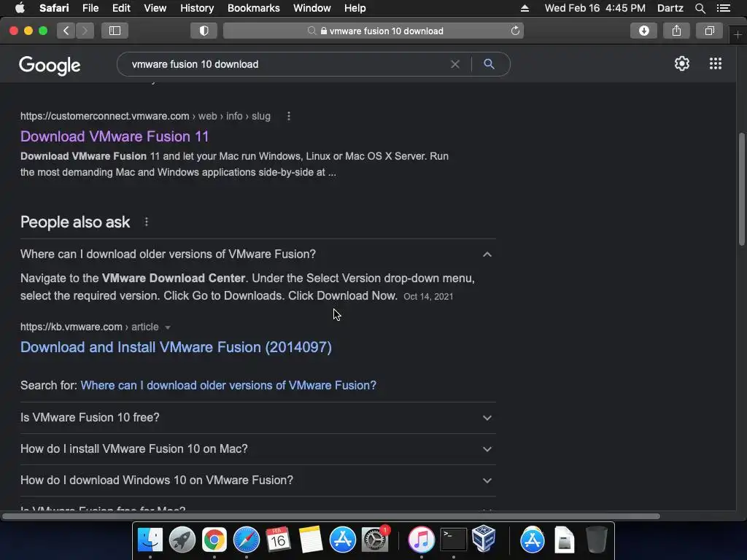The width and height of the screenshot is (747, 560).
Task: Show the Safari sidebar
Action: pyautogui.click(x=115, y=31)
